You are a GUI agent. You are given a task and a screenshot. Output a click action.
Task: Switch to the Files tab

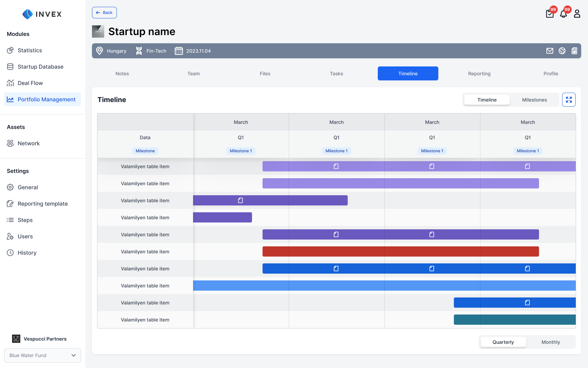(265, 74)
